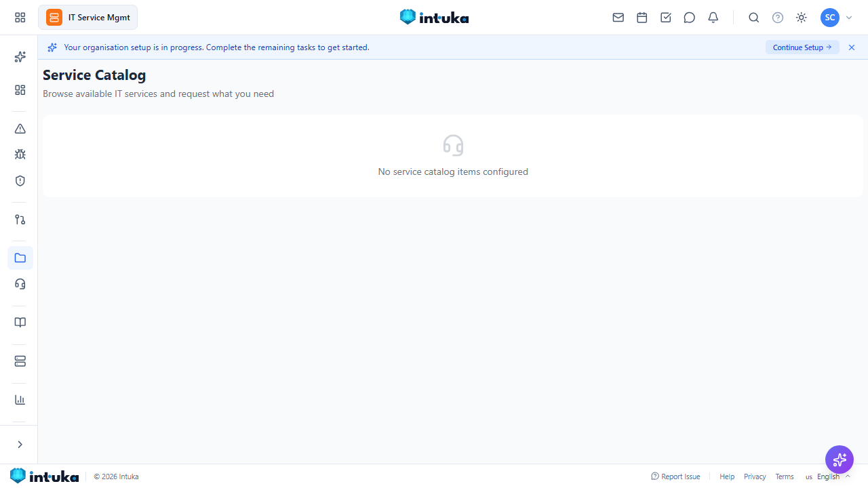Open the reports bar chart icon

coord(20,400)
